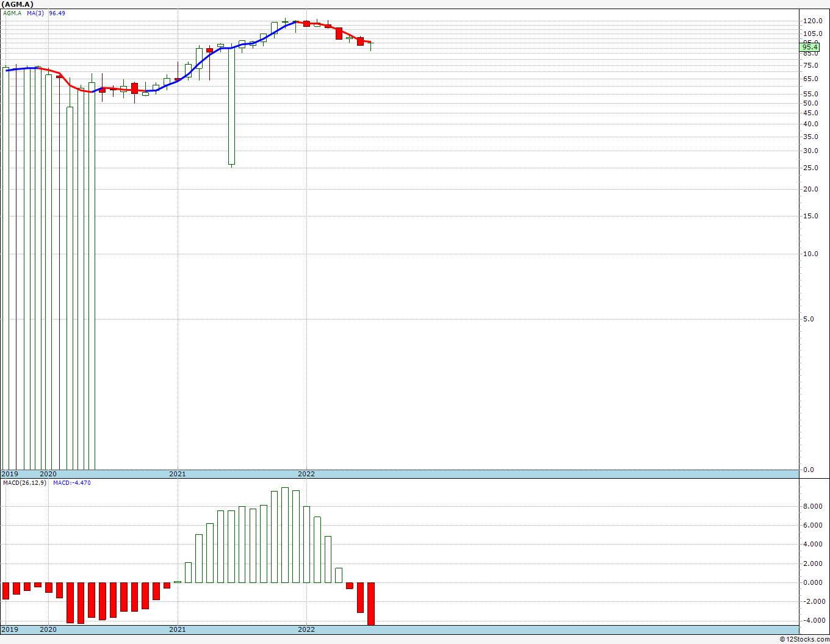This screenshot has height=644, width=830.
Task: Click the 2.000 MACD axis label
Action: click(x=813, y=563)
